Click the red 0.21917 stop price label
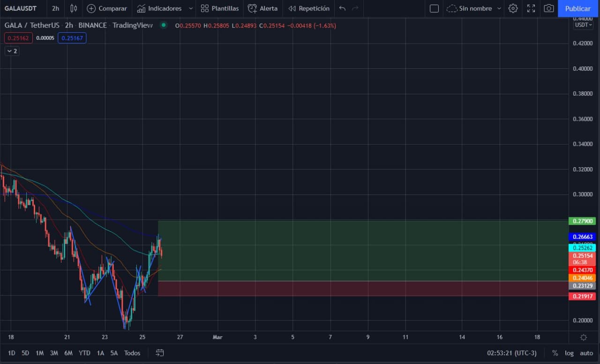 point(582,297)
